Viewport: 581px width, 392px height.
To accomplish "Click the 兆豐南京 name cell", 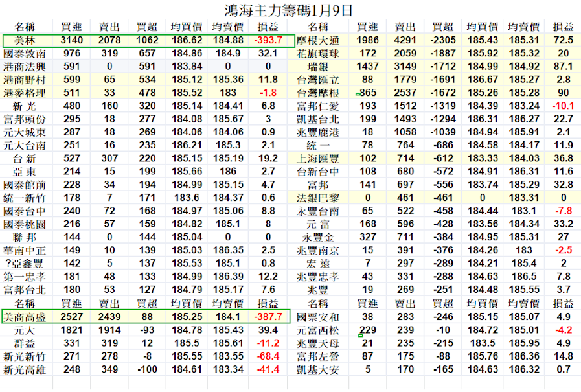I will tap(318, 251).
